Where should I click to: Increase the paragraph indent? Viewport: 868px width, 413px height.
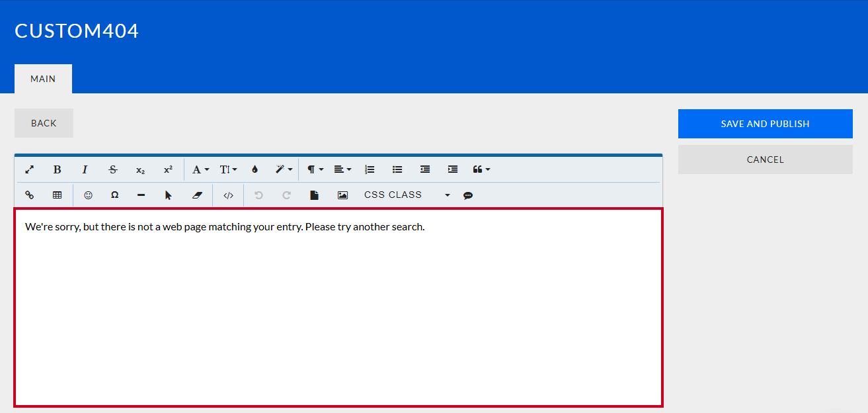[453, 169]
